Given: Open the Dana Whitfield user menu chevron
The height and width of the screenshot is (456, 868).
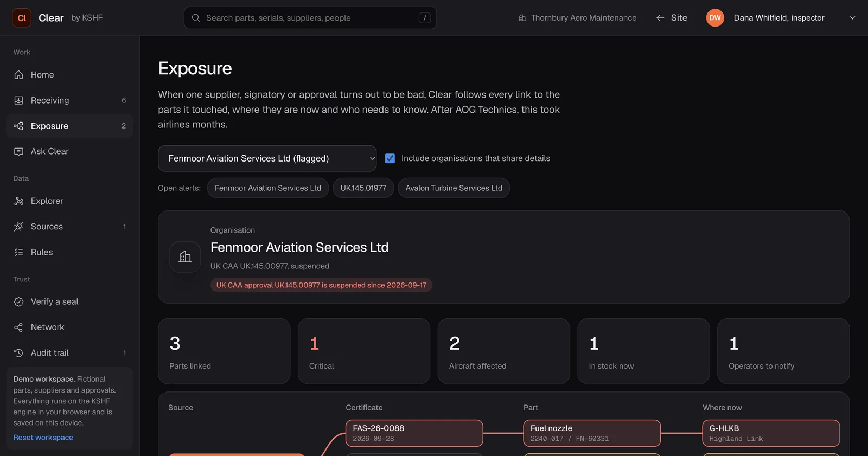Looking at the screenshot, I should coord(852,18).
